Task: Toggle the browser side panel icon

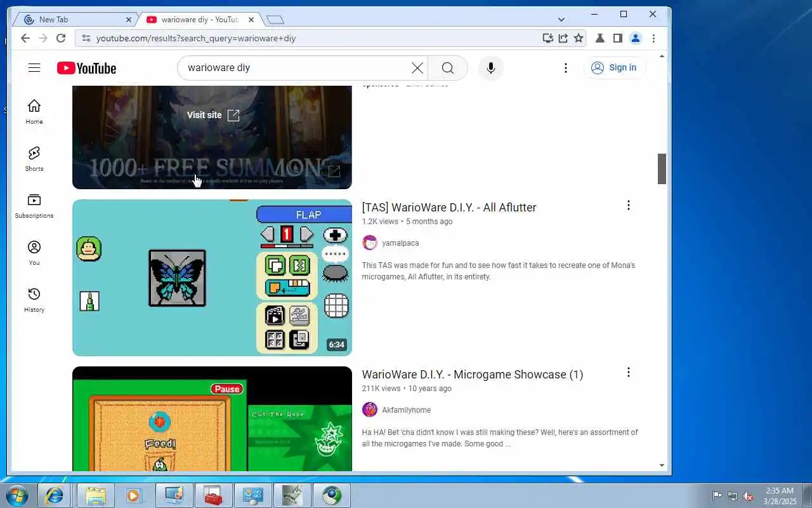Action: (618, 38)
